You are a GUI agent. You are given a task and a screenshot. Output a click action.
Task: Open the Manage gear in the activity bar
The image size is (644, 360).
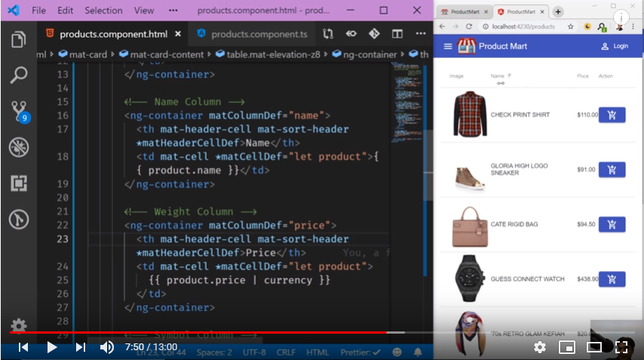pos(19,326)
